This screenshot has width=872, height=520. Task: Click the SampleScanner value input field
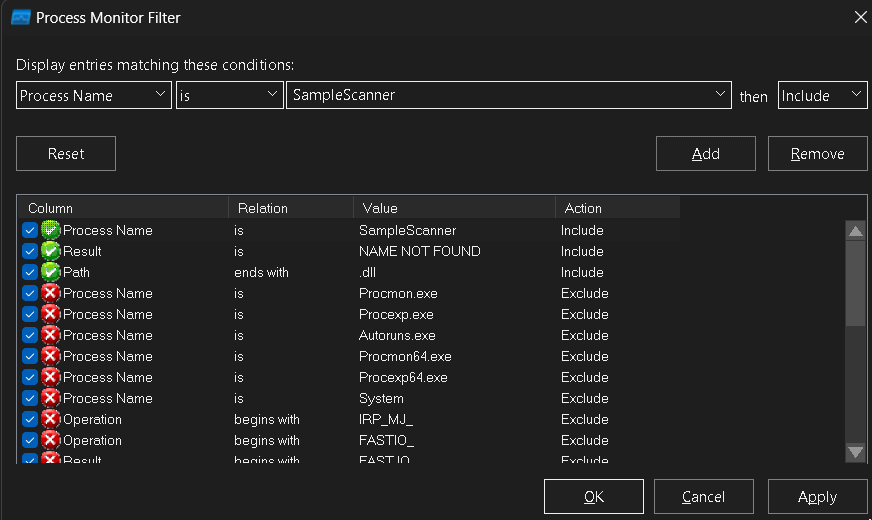(x=500, y=95)
